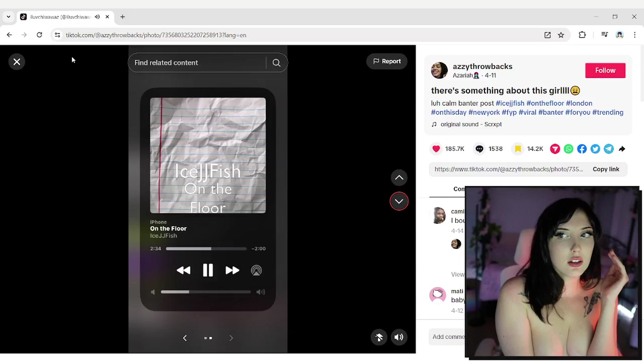Image resolution: width=644 pixels, height=362 pixels.
Task: Click the Add comment field
Action: (447, 337)
